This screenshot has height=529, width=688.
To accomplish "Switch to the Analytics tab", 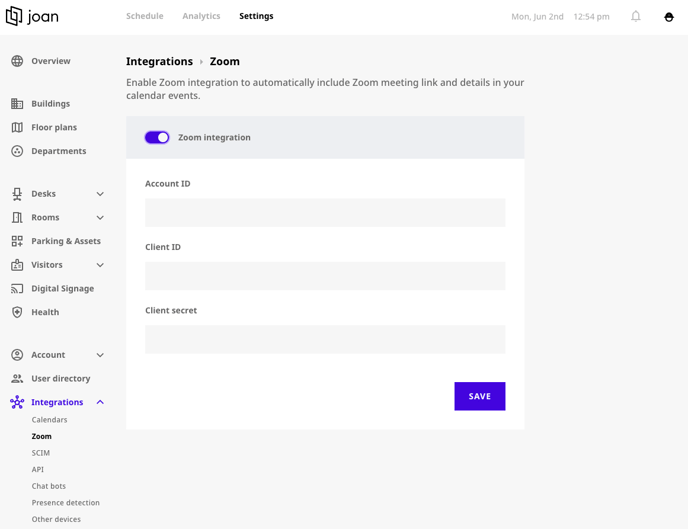I will 201,16.
